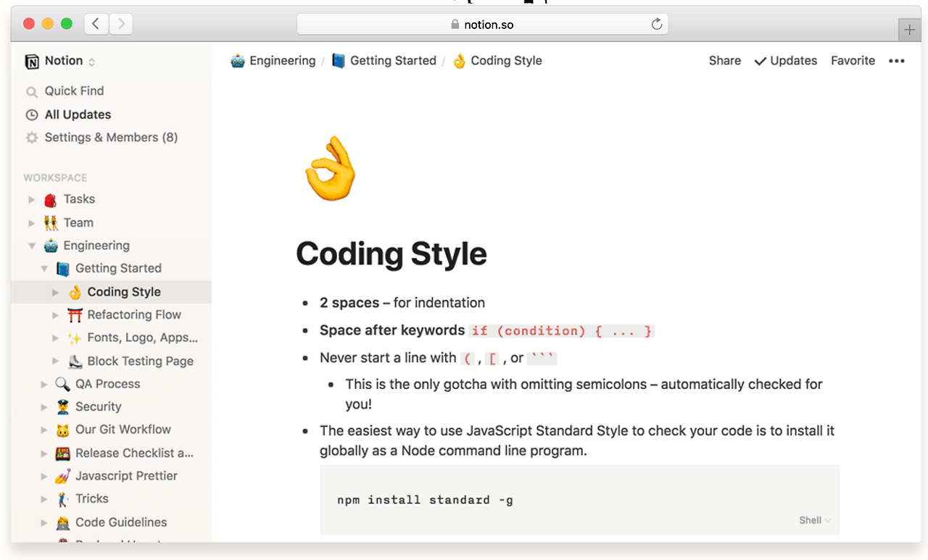Screen dimensions: 928x560
Task: Click the Code Guidelines worker icon
Action: point(63,522)
